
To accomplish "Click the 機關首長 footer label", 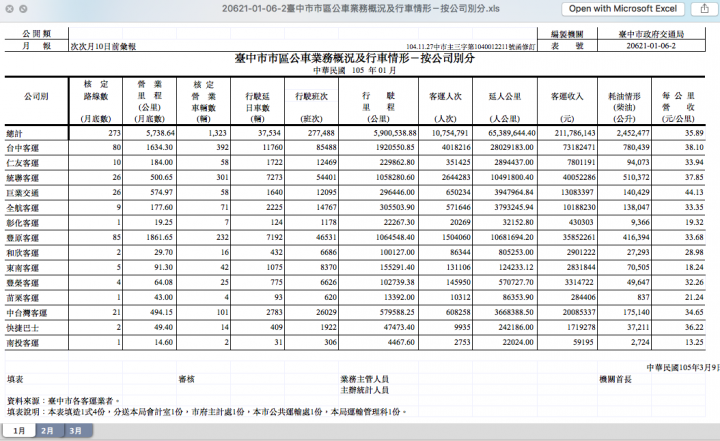I will [615, 379].
